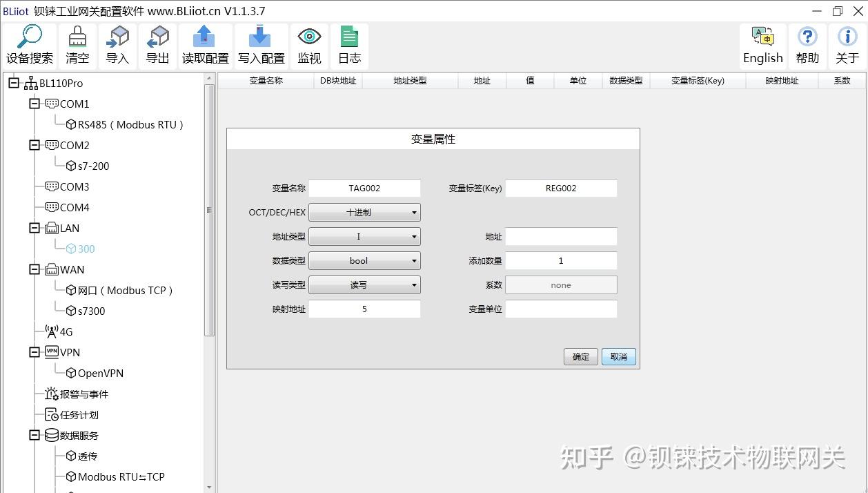
Task: Select the 4G antenna node
Action: [x=66, y=331]
